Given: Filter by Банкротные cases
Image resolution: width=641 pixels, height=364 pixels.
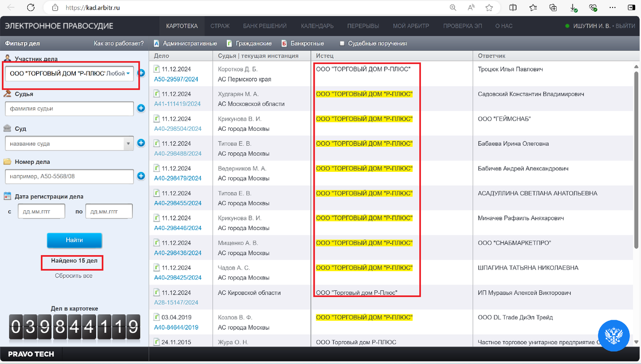Looking at the screenshot, I should click(x=303, y=43).
